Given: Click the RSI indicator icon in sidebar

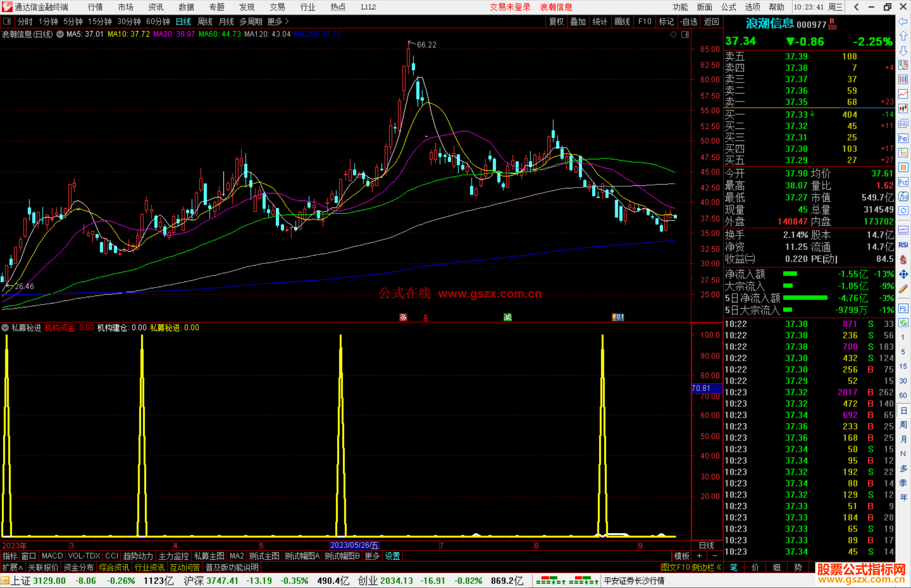Looking at the screenshot, I should coord(903,245).
